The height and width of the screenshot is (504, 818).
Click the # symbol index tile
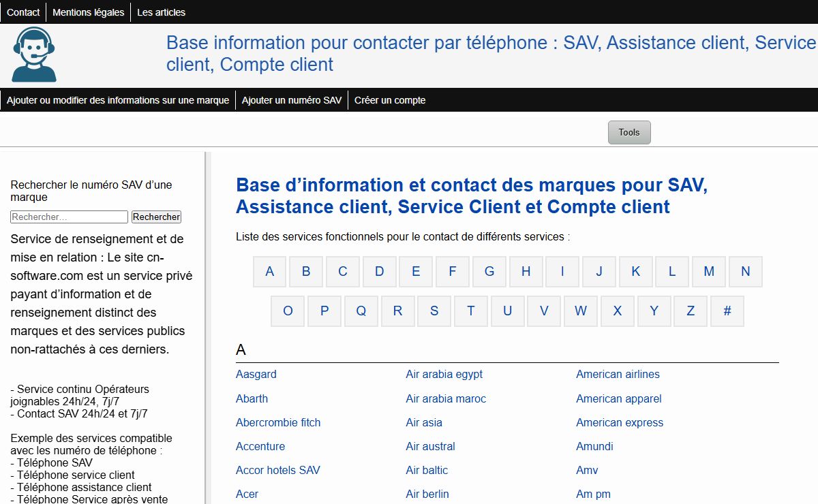pyautogui.click(x=727, y=311)
